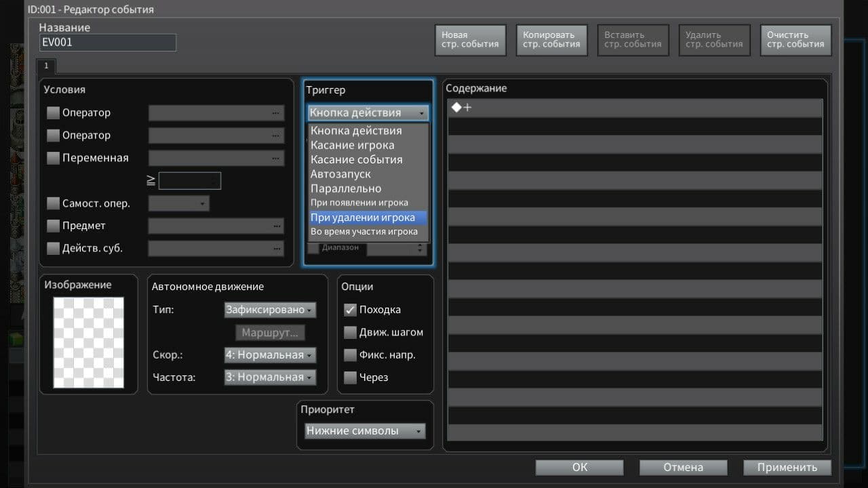Click the ellipsis button of the Переменная field
This screenshot has height=488, width=868.
pyautogui.click(x=275, y=159)
